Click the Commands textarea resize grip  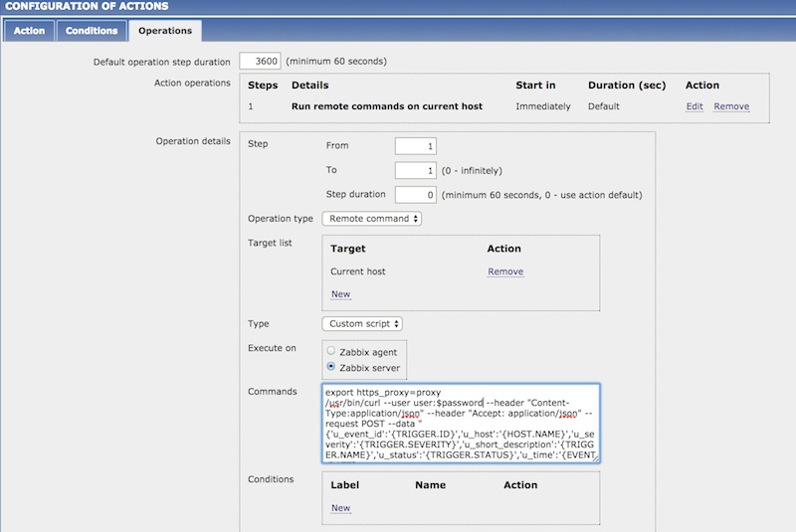[x=594, y=458]
